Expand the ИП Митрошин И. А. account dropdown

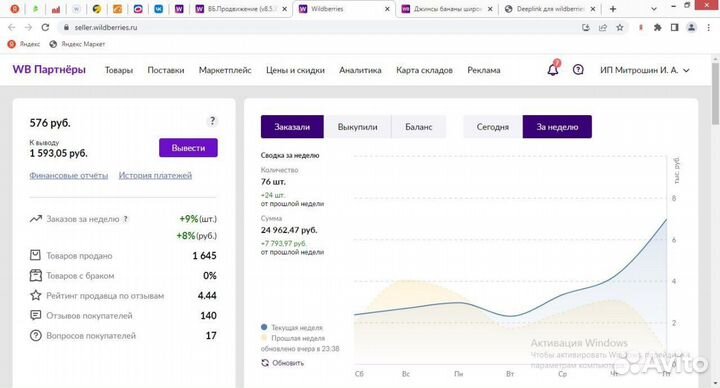click(x=645, y=70)
